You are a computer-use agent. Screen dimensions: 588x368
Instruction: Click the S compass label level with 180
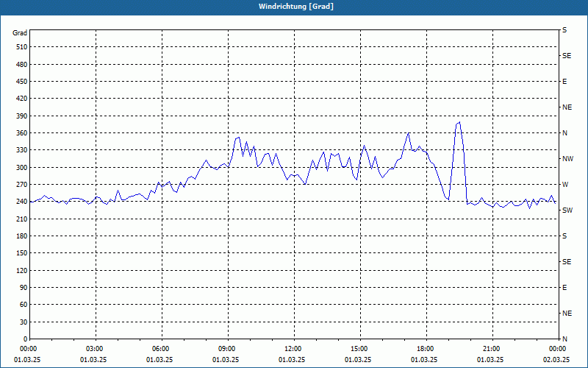(x=564, y=236)
